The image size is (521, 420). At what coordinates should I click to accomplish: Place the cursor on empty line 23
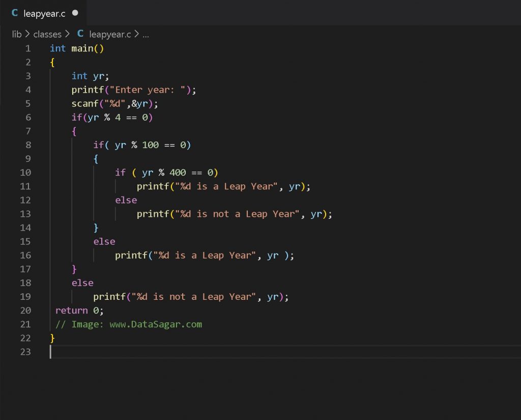tap(204, 352)
